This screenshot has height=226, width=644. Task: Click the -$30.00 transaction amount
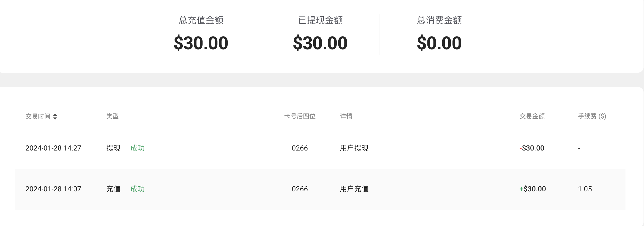pos(532,148)
